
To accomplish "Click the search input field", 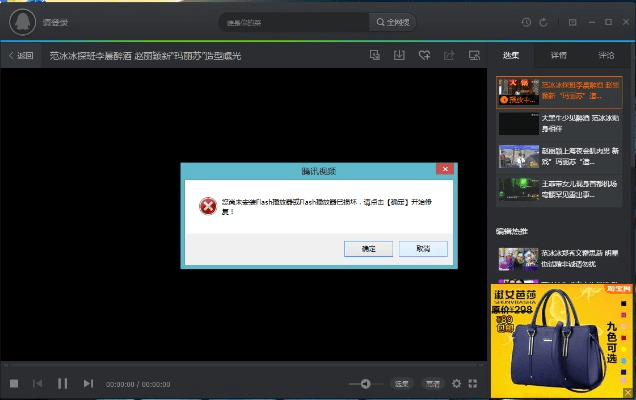I will (293, 22).
